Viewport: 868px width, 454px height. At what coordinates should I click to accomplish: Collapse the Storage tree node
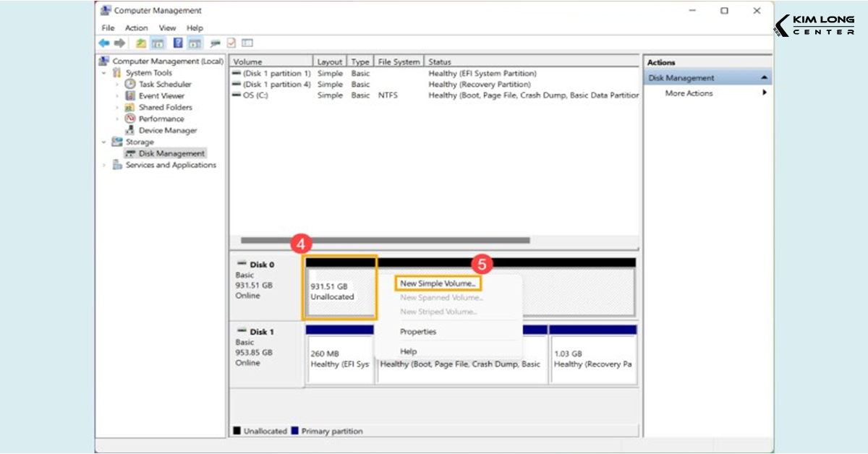click(104, 142)
